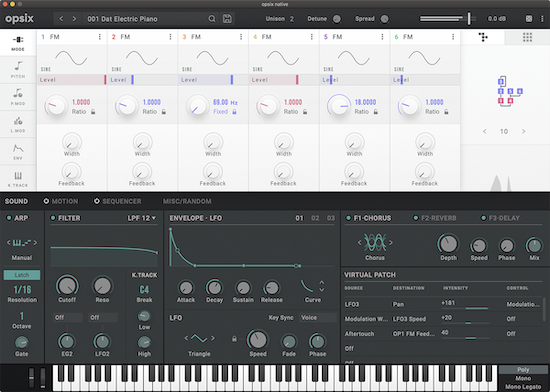Go to next preset with right arrow
The height and width of the screenshot is (392, 550).
[74, 19]
